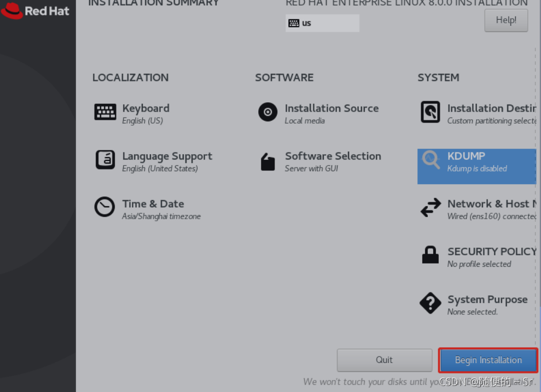This screenshot has height=392, width=541.
Task: Open Time & Date settings title
Action: pos(153,204)
